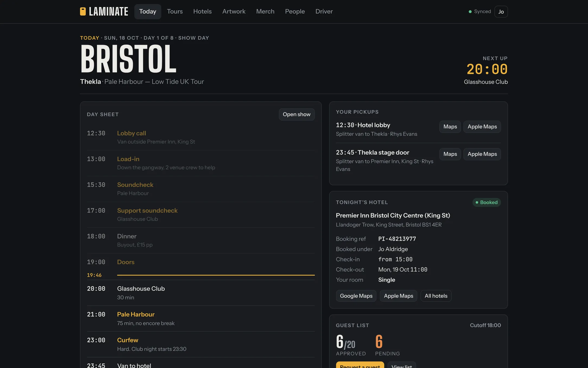Image resolution: width=588 pixels, height=368 pixels.
Task: Click the Open show button
Action: [x=296, y=114]
